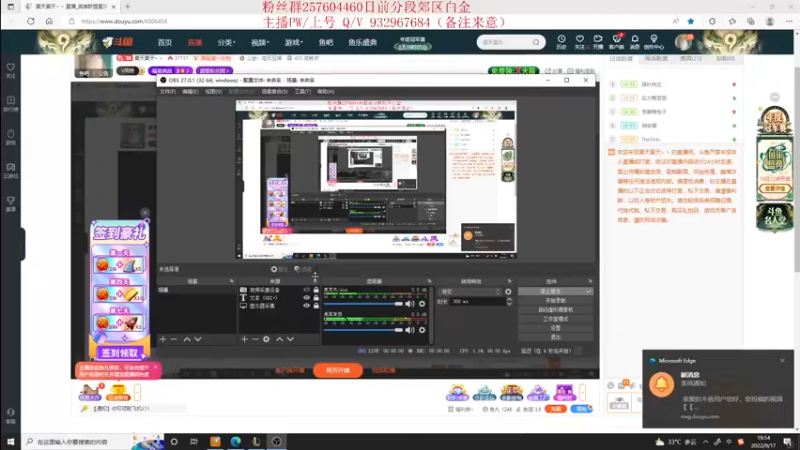Image resolution: width=800 pixels, height=450 pixels.
Task: Close the Microsoft Edge notification popup
Action: coord(782,361)
